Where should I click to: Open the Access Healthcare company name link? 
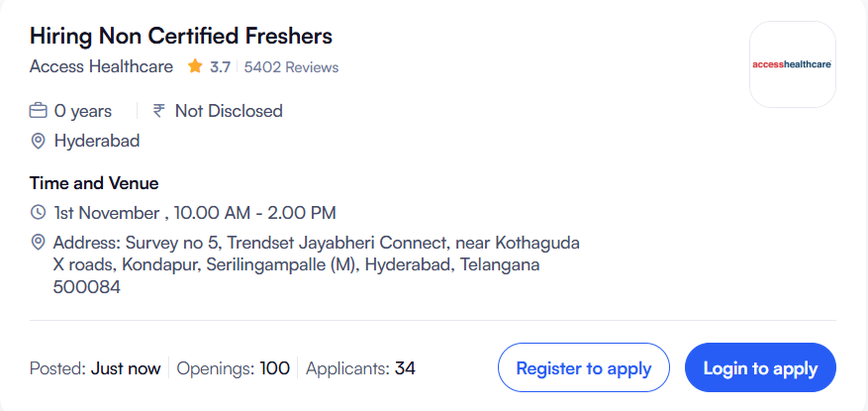101,67
